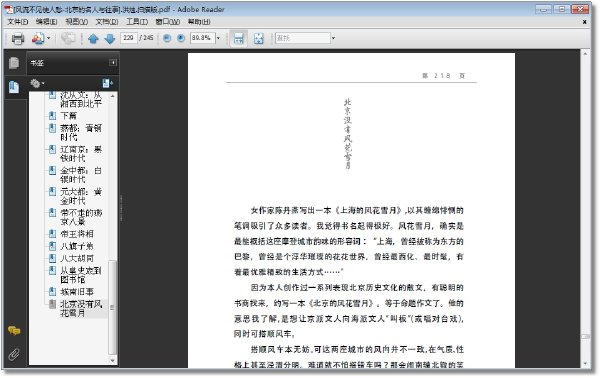600x378 pixels.
Task: Click the zoom in round button
Action: 181,38
